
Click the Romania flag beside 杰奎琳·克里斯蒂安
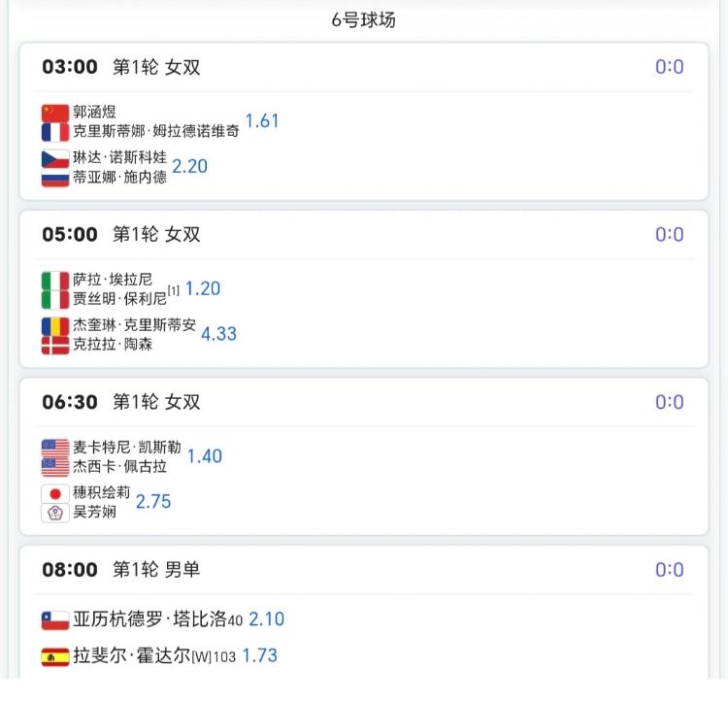[55, 326]
